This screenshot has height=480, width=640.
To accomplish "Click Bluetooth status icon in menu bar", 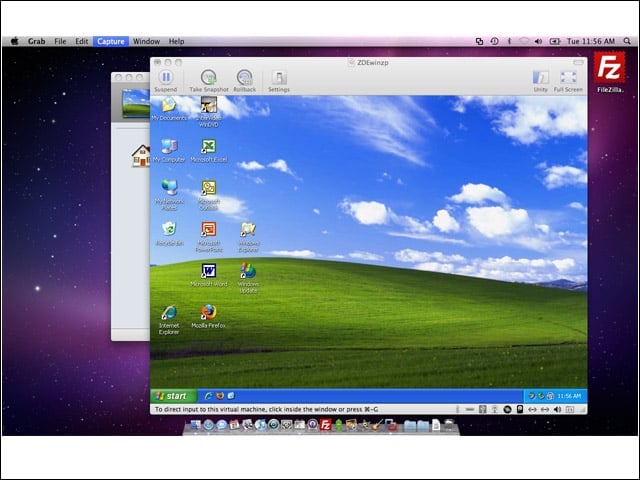I will (509, 41).
